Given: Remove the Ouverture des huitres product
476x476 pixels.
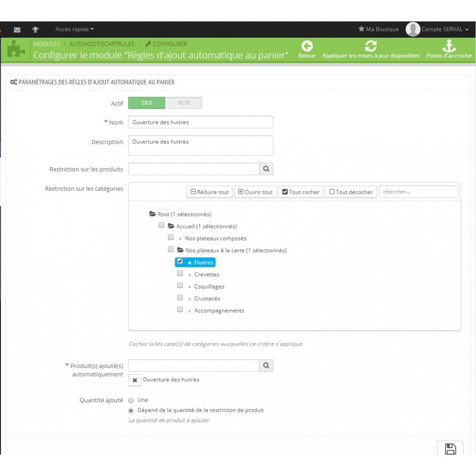Looking at the screenshot, I should (x=135, y=380).
